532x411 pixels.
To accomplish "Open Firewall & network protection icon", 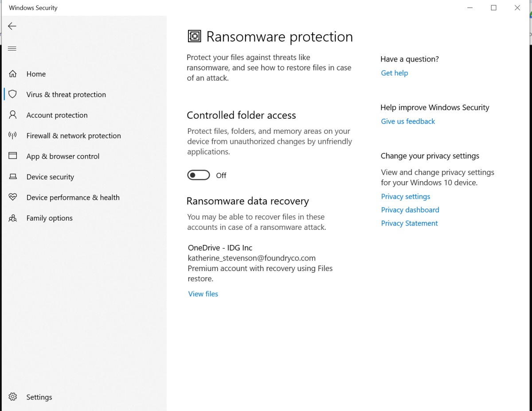I will pyautogui.click(x=13, y=136).
